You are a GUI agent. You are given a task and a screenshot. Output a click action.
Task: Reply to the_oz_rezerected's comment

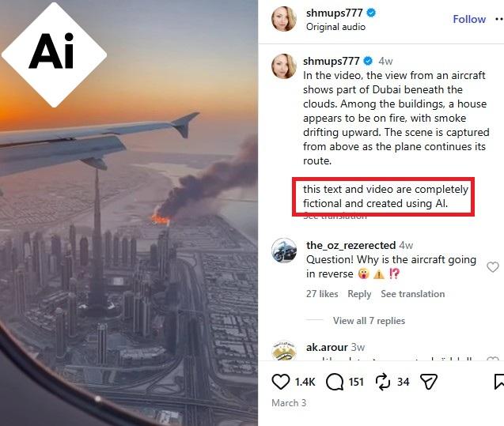(359, 294)
